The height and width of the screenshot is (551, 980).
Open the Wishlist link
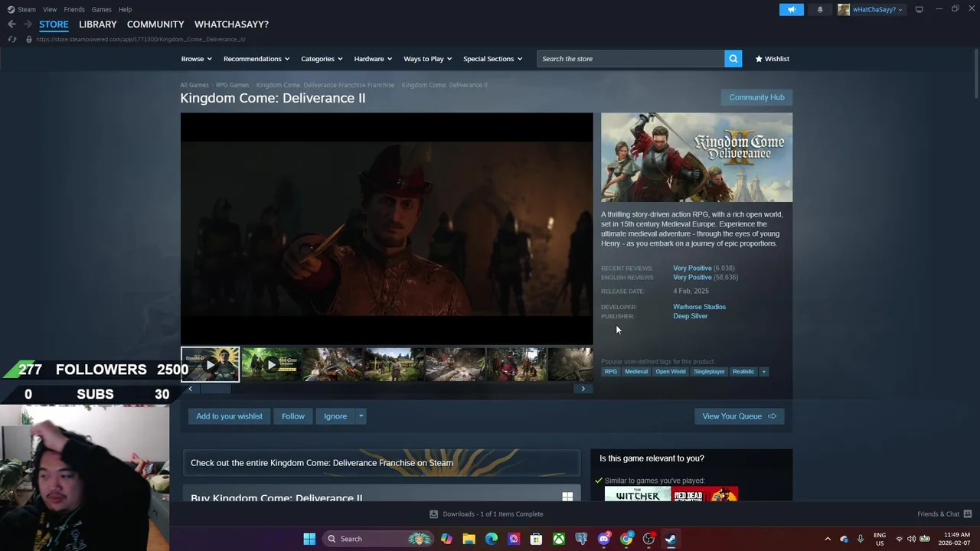772,59
